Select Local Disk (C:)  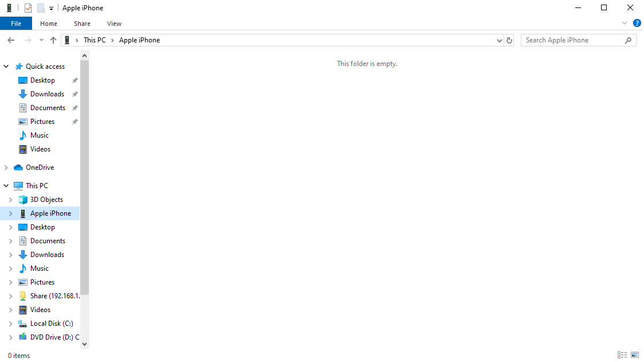52,324
